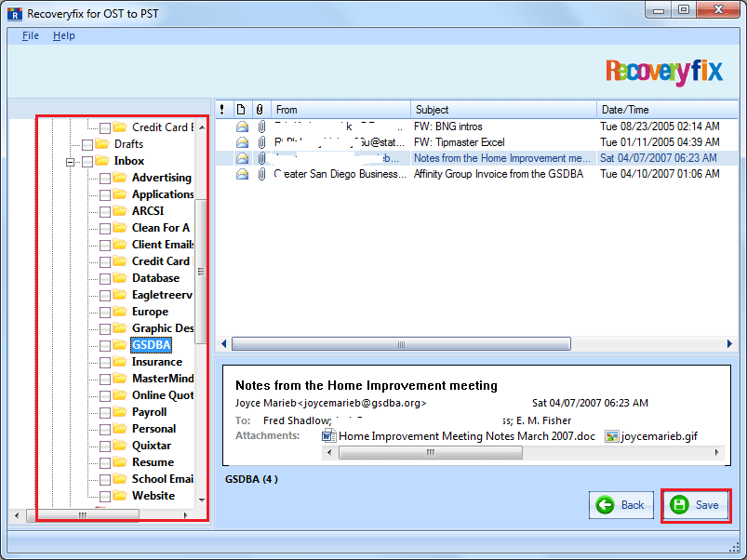Open the Help menu
This screenshot has height=560, width=747.
point(64,35)
